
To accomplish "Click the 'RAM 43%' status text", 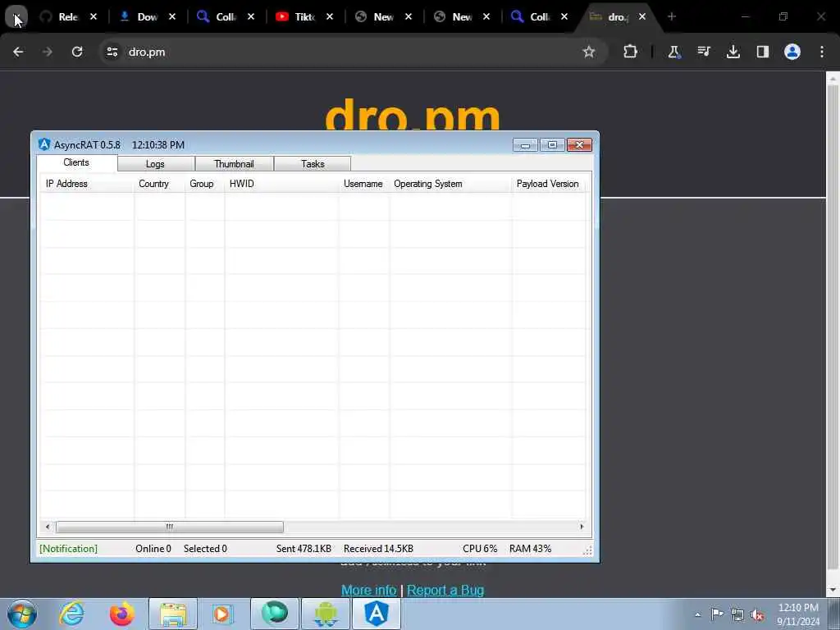I will 531,549.
